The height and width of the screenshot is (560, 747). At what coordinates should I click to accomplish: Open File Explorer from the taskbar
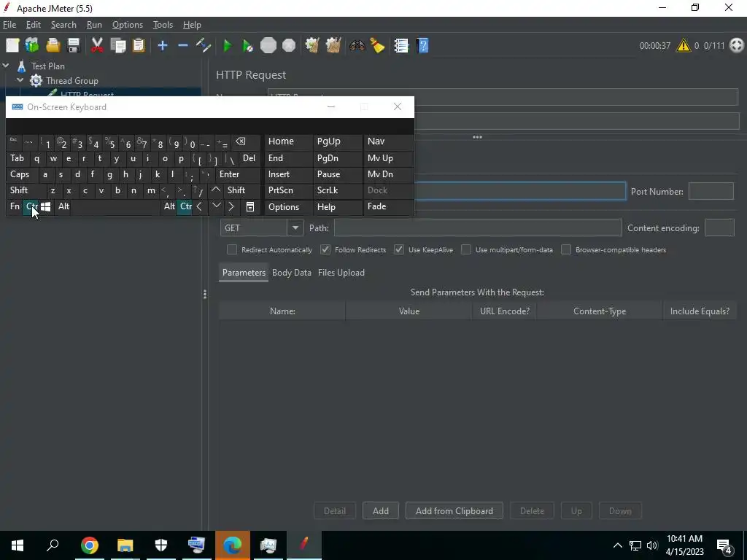(x=125, y=545)
